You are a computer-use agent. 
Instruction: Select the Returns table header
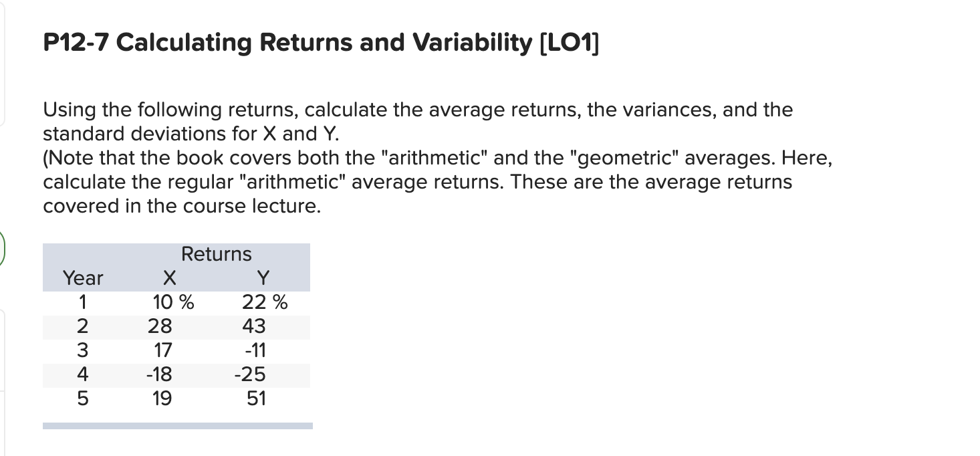pos(217,254)
